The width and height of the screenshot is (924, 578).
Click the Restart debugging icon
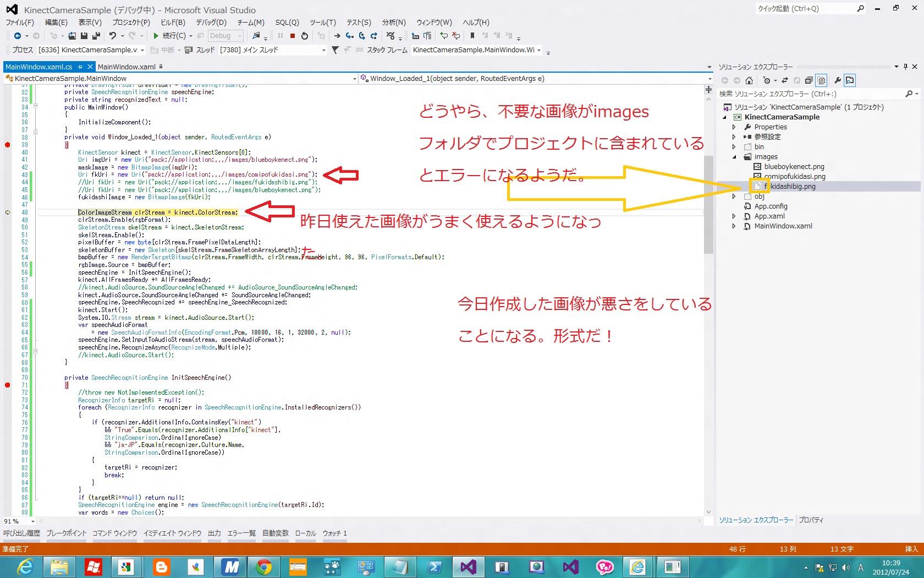pos(305,36)
